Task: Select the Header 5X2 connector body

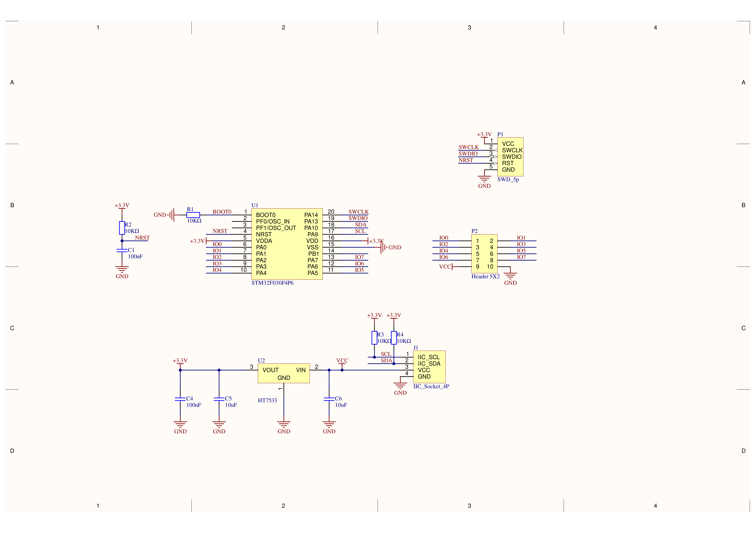Action: 484,254
